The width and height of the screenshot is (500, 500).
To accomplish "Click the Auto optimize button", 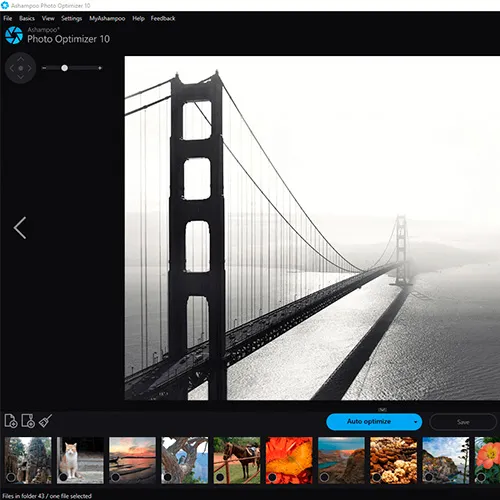I will click(x=369, y=422).
